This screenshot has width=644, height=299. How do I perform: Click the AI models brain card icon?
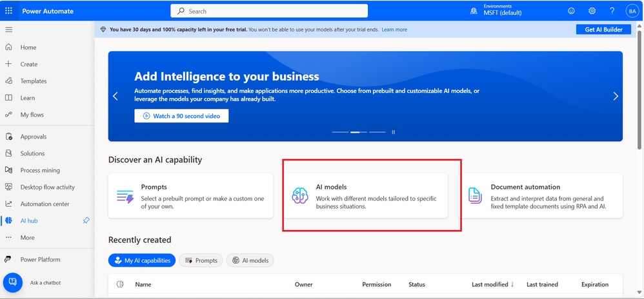[300, 196]
